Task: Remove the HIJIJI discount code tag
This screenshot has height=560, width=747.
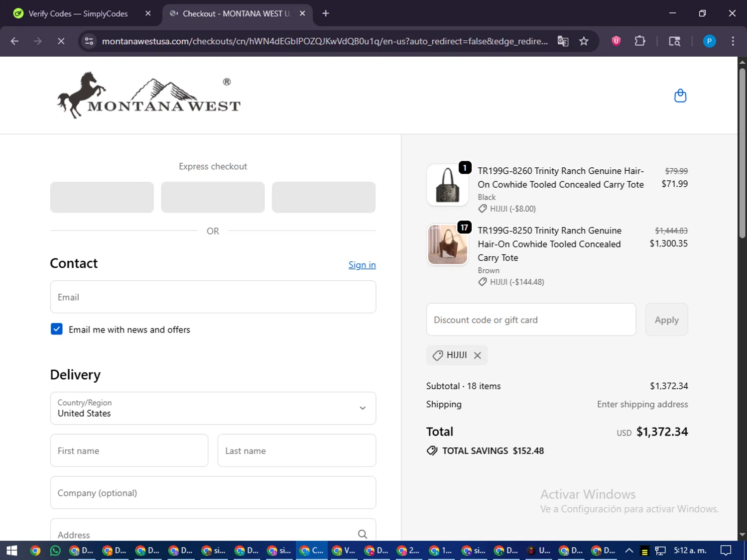Action: (478, 355)
